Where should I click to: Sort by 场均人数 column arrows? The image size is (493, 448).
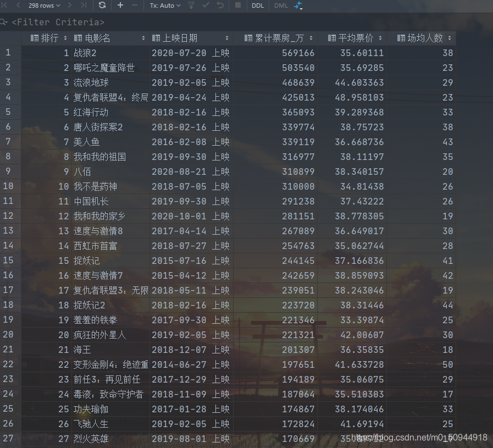click(x=450, y=38)
